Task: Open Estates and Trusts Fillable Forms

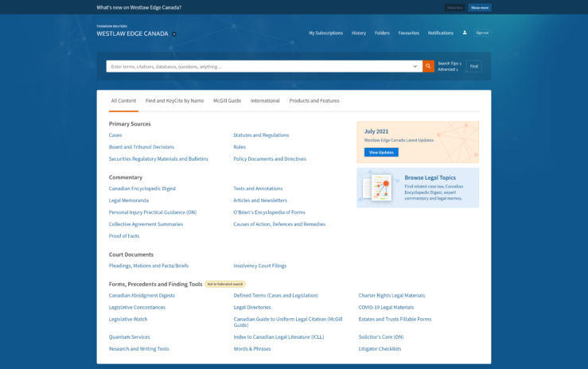Action: [395, 319]
